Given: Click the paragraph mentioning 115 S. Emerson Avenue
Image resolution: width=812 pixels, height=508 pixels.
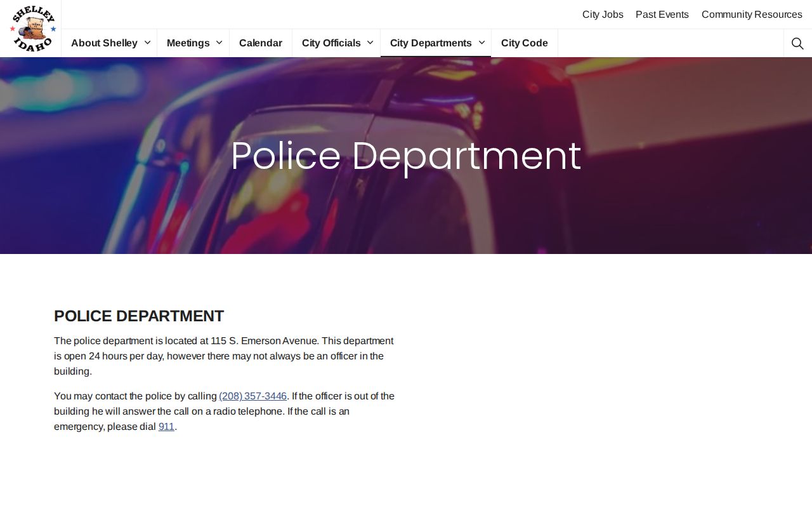Looking at the screenshot, I should point(225,356).
